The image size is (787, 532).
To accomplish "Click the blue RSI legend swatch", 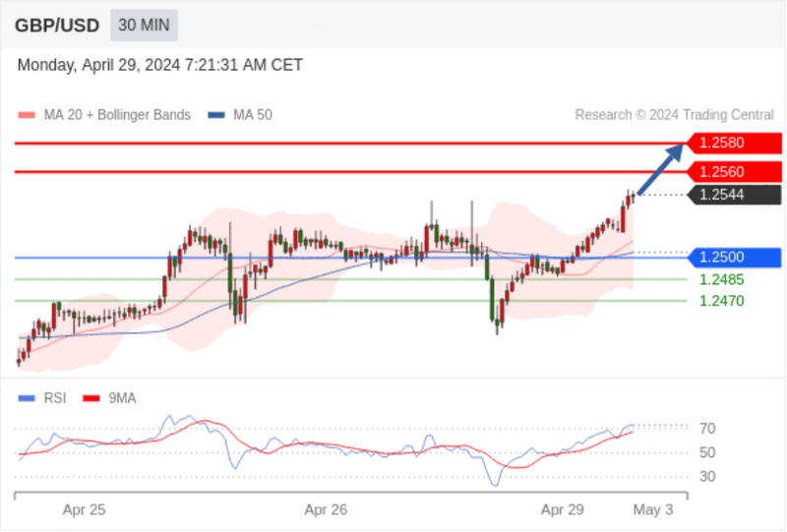I will [x=27, y=398].
